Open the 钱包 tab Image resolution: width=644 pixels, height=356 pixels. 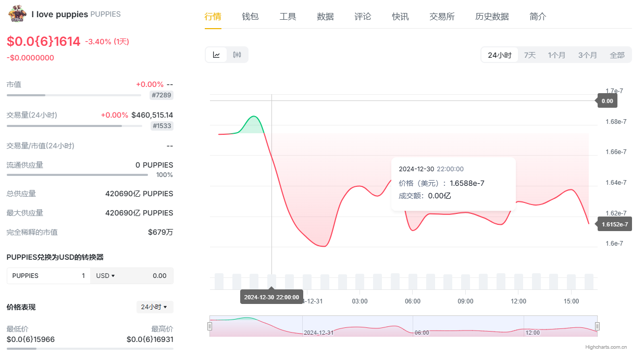click(x=250, y=17)
